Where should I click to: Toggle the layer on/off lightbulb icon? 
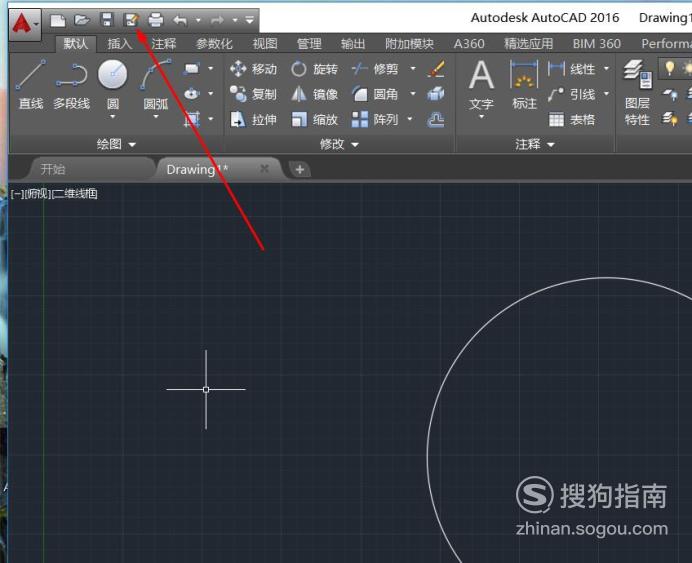coord(669,68)
